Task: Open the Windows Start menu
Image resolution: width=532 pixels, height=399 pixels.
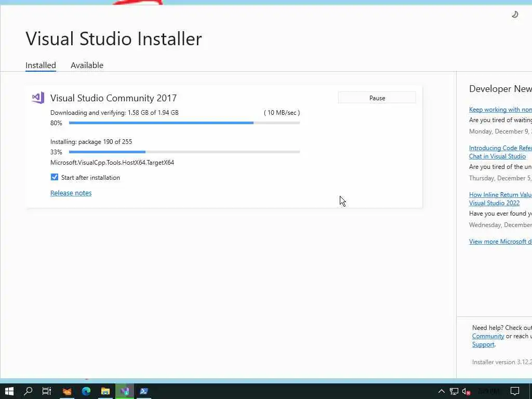Action: [9, 391]
